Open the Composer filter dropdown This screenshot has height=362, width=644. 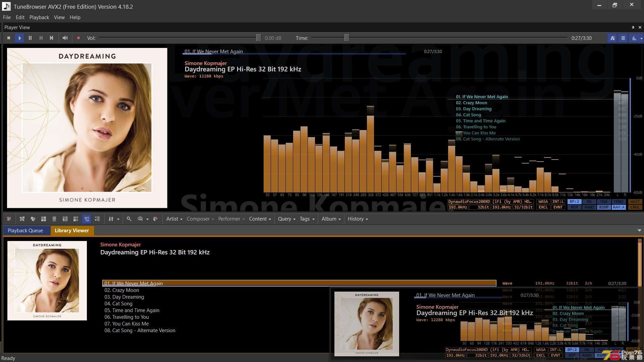200,219
